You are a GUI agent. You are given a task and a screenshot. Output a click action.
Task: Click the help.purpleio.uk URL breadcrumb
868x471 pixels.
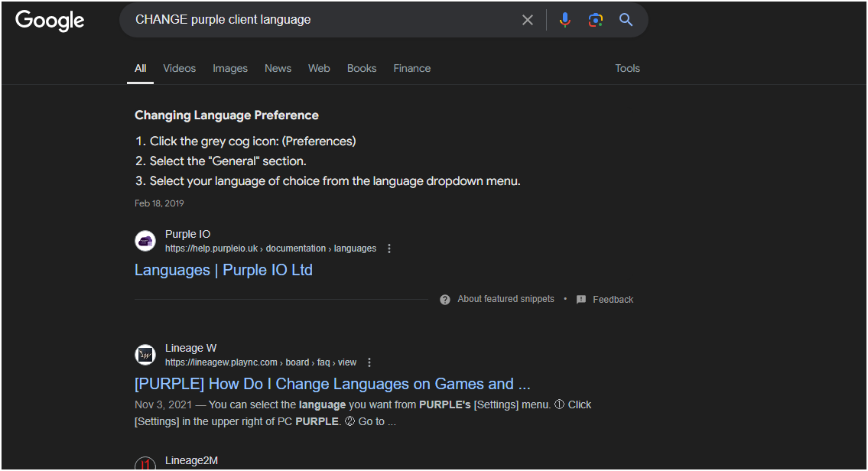[x=271, y=248]
